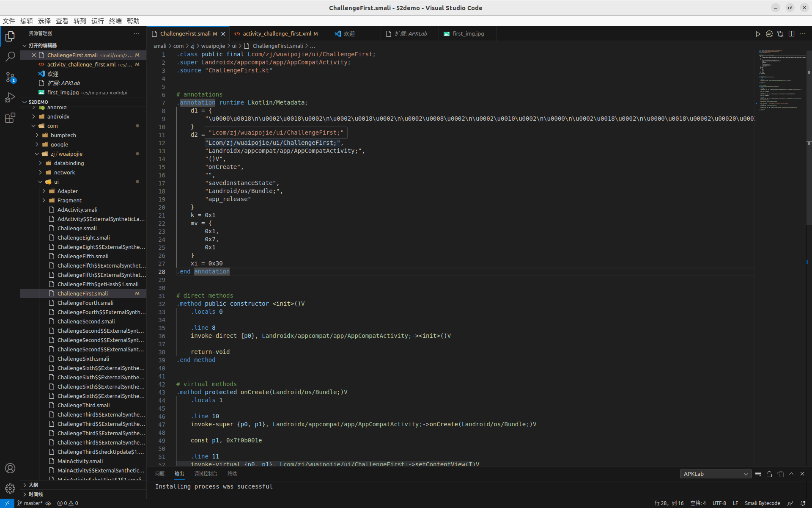Switch to 终端 (Terminal) panel tab

pyautogui.click(x=232, y=474)
